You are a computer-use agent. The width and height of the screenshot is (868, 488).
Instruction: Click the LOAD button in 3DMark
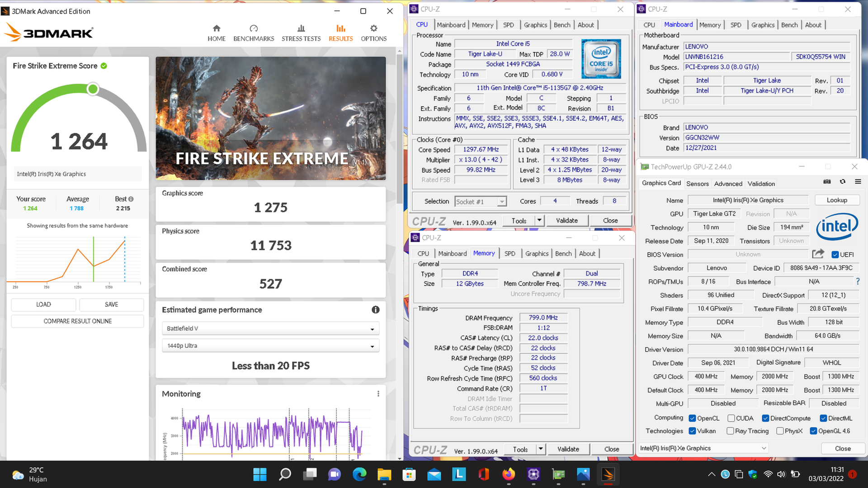43,305
